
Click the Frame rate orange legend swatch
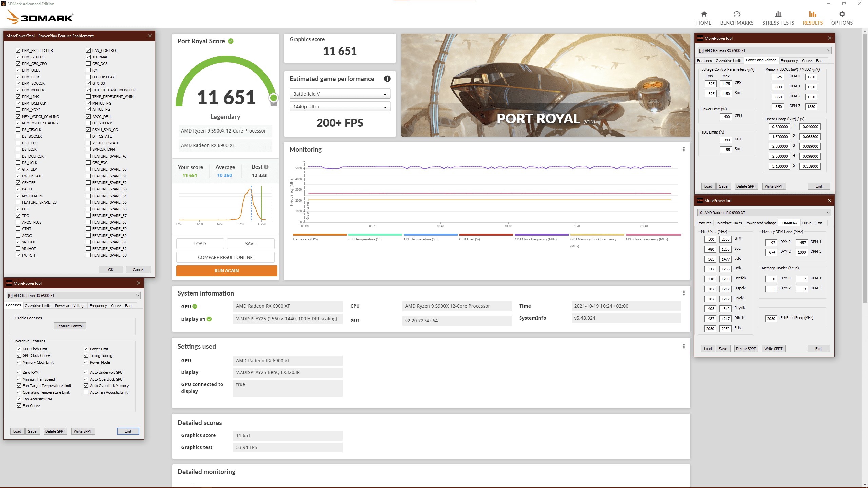tap(319, 235)
